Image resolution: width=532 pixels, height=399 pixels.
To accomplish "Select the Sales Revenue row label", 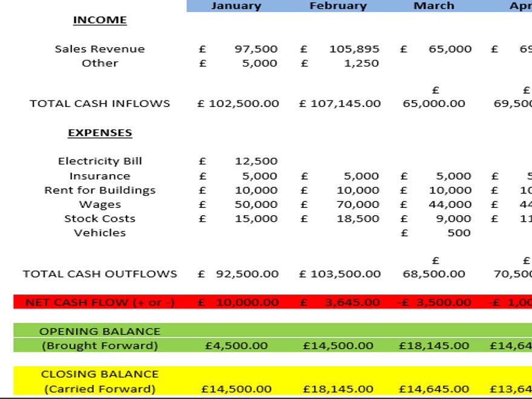I will (100, 49).
